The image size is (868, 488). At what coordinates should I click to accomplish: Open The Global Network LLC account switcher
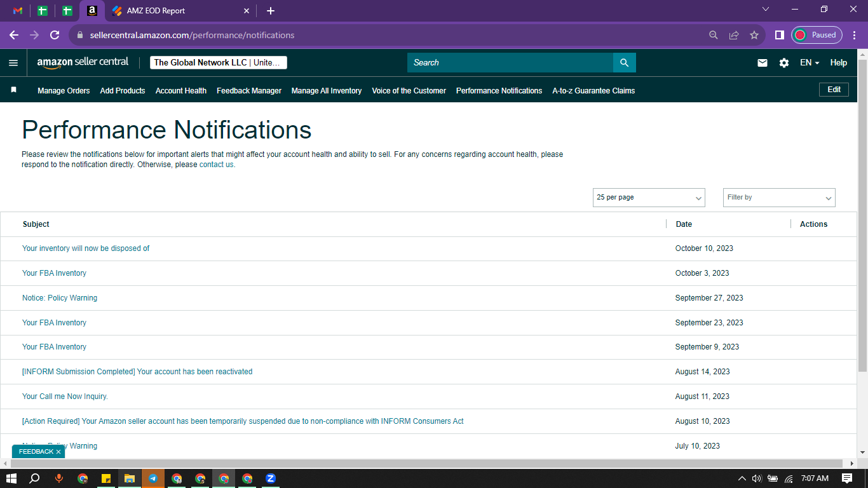coord(219,62)
